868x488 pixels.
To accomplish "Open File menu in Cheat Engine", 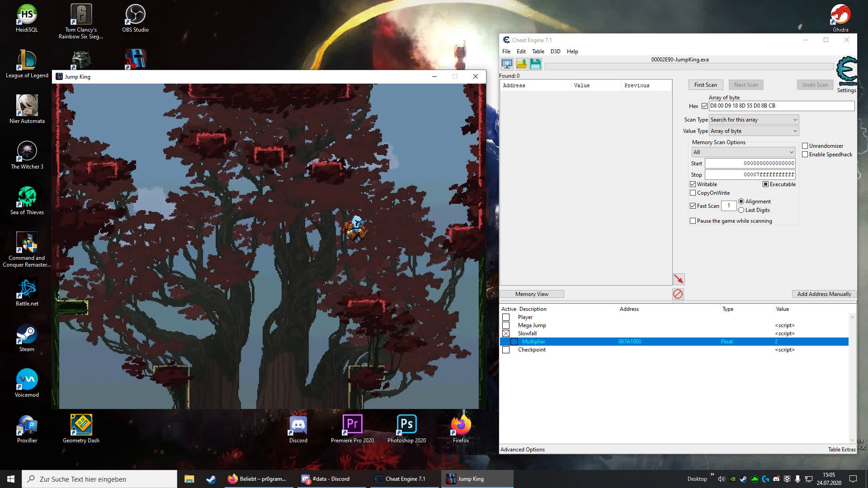I will (506, 52).
